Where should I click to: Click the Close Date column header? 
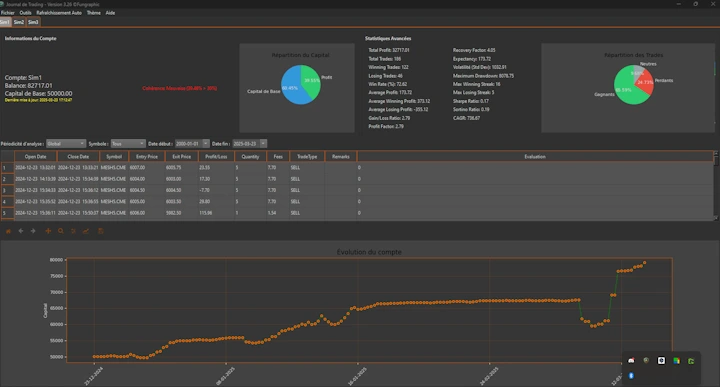pos(78,157)
